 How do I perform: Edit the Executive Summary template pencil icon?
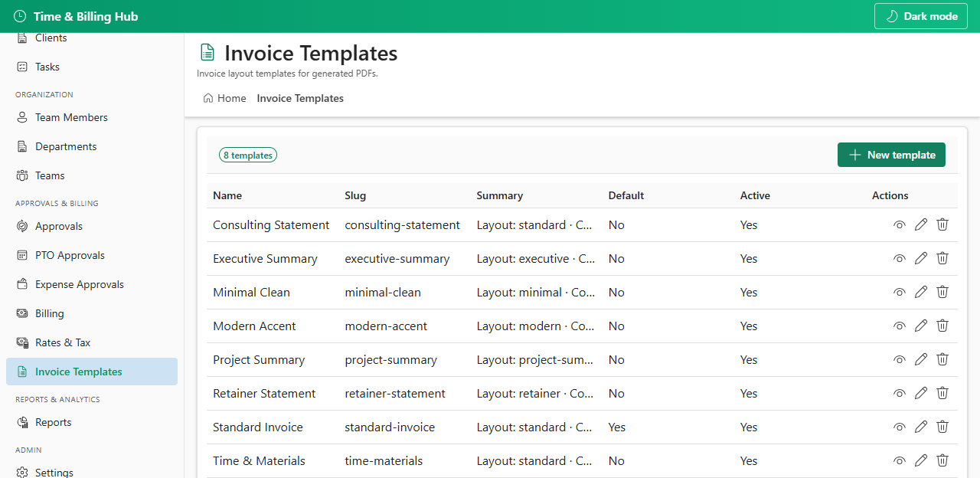(921, 259)
